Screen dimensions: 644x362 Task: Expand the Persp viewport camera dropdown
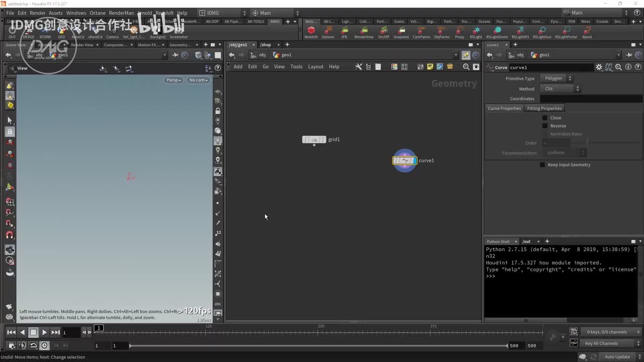click(x=174, y=80)
